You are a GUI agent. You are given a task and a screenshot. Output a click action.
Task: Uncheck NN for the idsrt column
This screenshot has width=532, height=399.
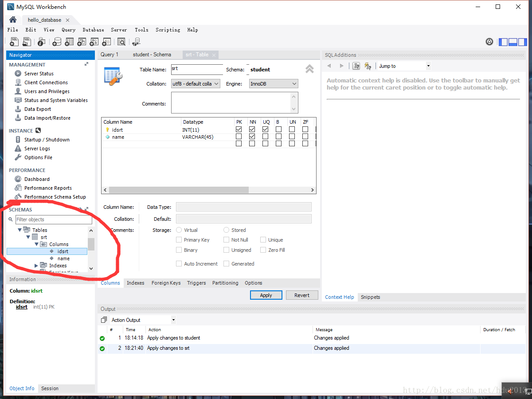point(252,129)
